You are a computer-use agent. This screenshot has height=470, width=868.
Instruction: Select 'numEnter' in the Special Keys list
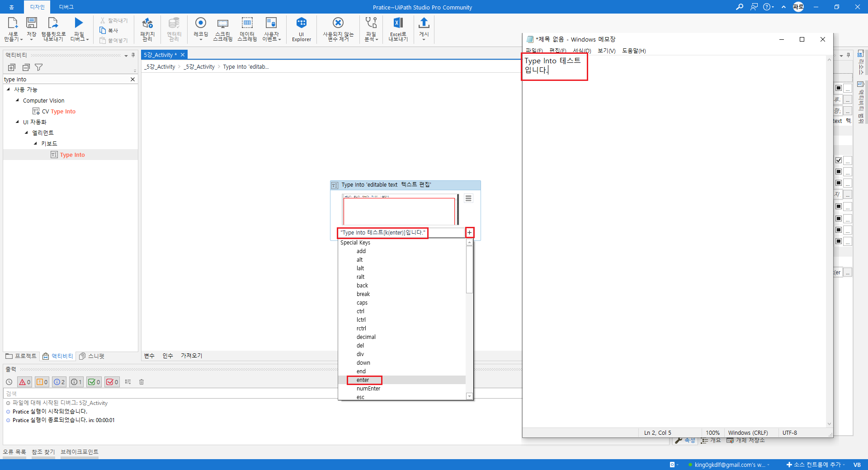coord(368,389)
